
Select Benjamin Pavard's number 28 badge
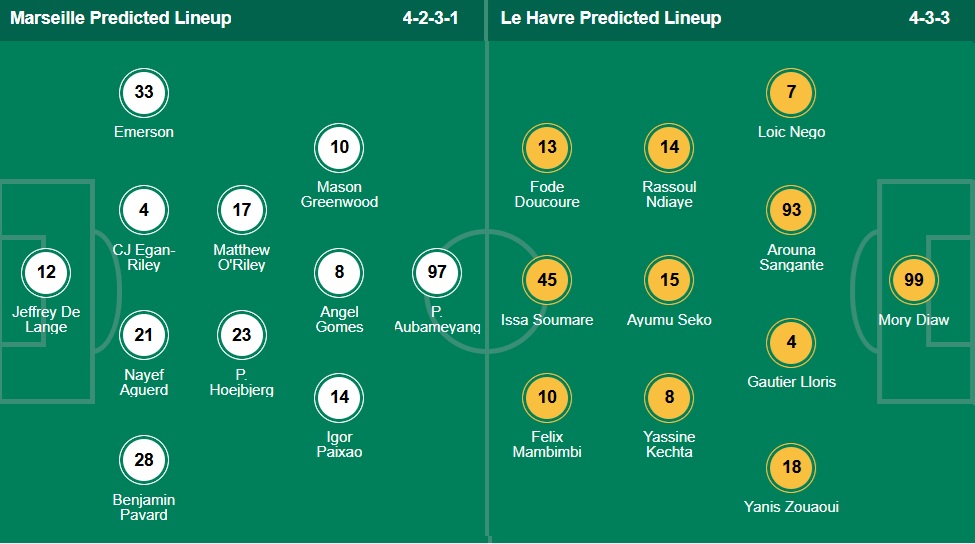[x=144, y=460]
